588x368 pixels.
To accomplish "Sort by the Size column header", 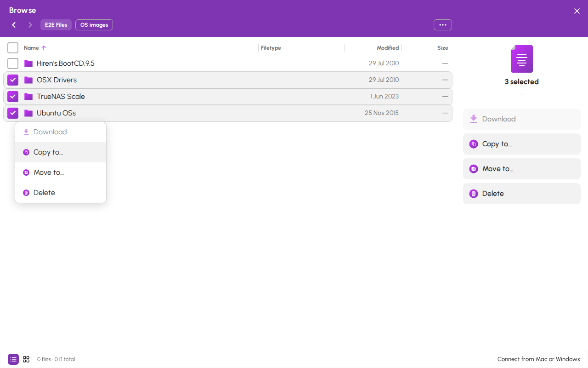I will coord(443,48).
